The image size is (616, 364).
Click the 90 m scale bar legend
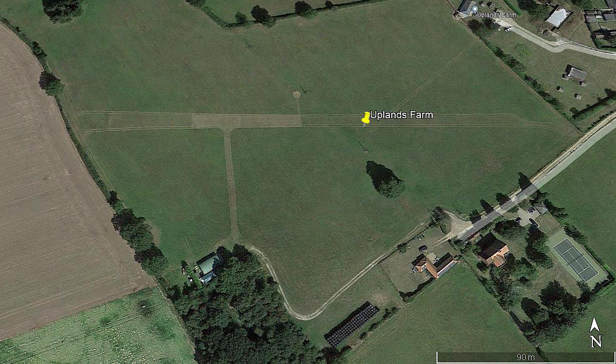526,357
